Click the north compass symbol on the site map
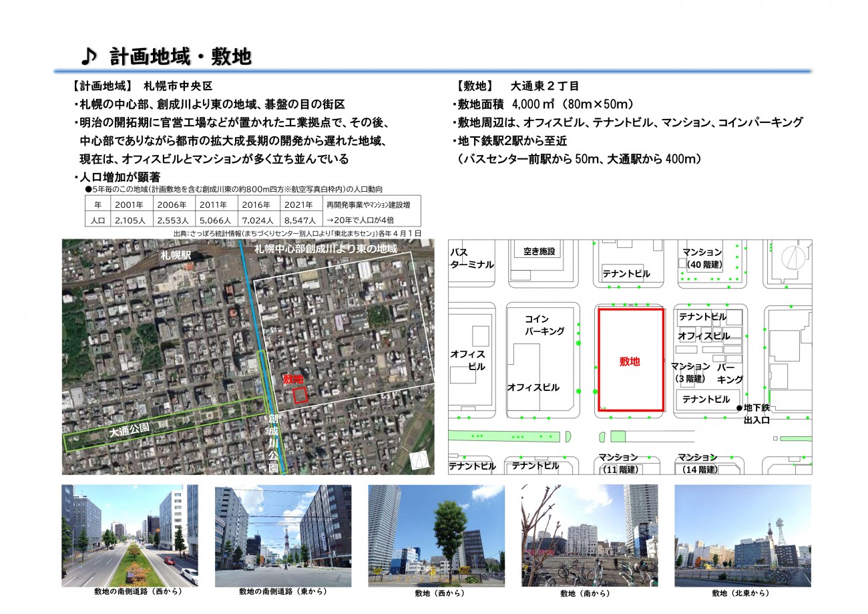 click(x=793, y=257)
